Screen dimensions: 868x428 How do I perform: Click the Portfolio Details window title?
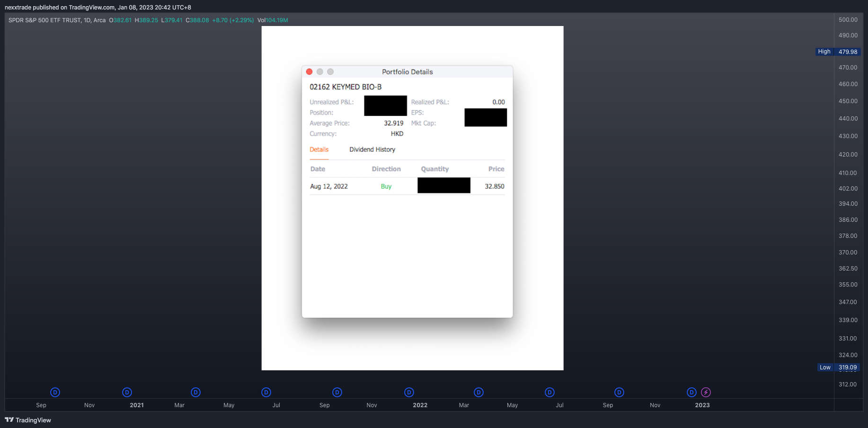pyautogui.click(x=407, y=72)
